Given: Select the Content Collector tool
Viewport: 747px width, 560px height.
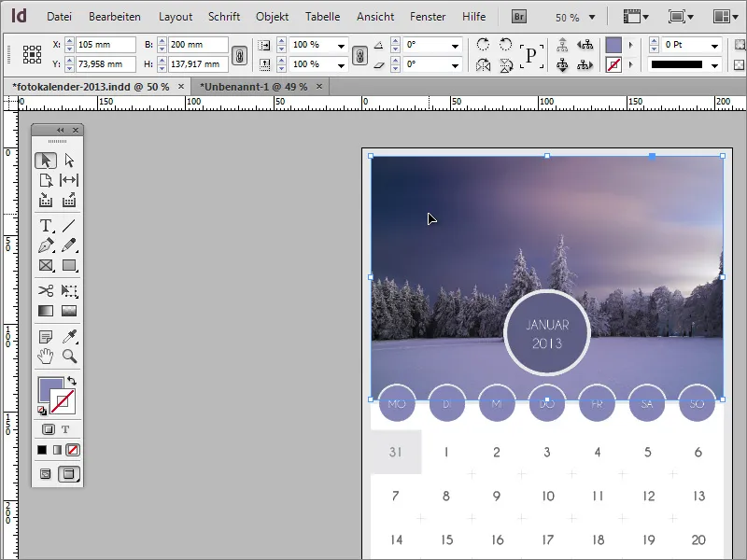Looking at the screenshot, I should (46, 200).
